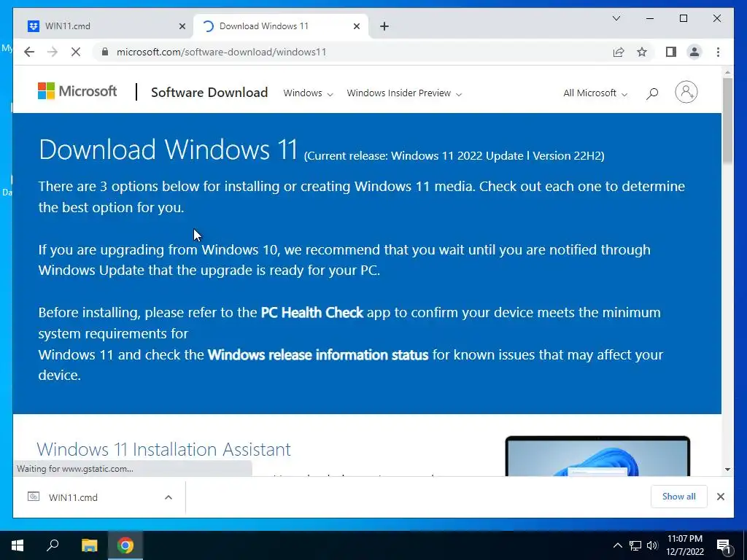Open the Chrome profile avatar

pos(694,52)
